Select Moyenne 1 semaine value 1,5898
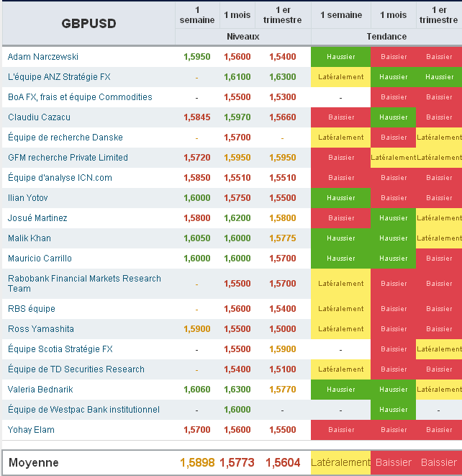 click(x=197, y=462)
